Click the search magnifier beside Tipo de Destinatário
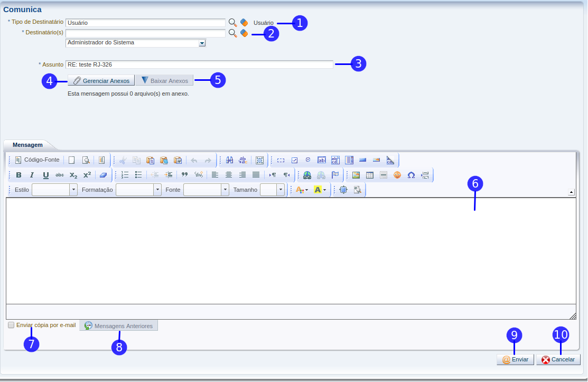588x382 pixels. [232, 23]
